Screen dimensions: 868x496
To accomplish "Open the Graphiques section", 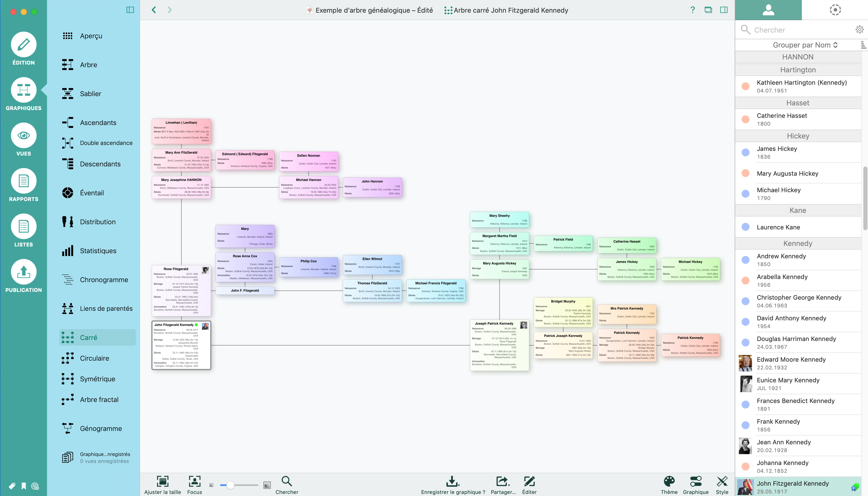I will pyautogui.click(x=24, y=94).
